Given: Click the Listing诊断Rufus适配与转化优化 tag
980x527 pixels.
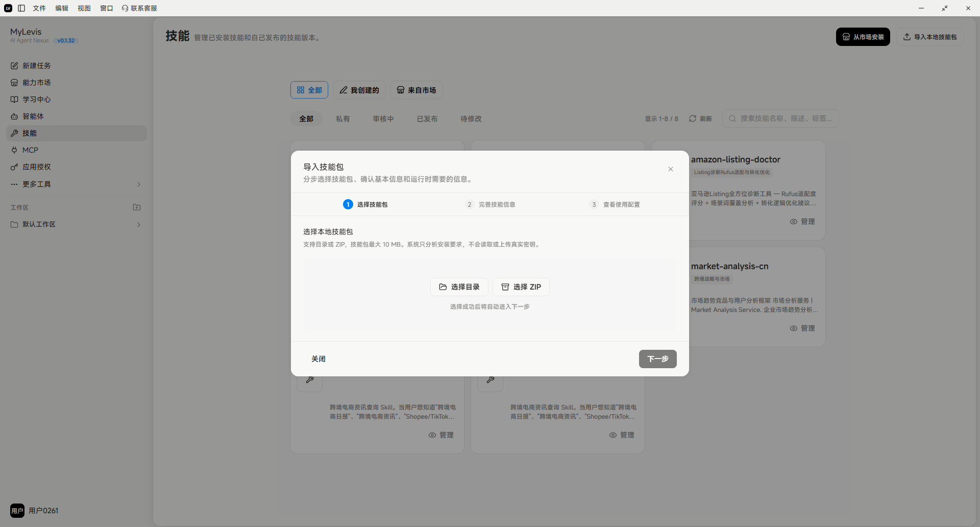Looking at the screenshot, I should click(x=732, y=173).
